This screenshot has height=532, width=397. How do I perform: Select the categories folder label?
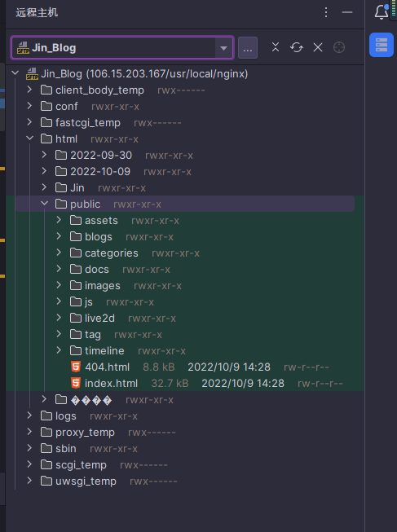[x=112, y=253]
